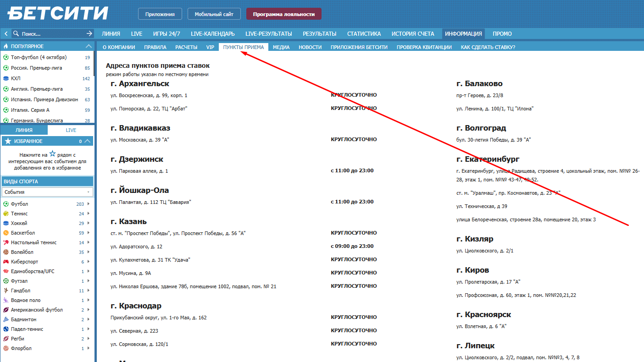Open the ПРАВИЛА submenu tab
The width and height of the screenshot is (644, 362).
click(155, 47)
